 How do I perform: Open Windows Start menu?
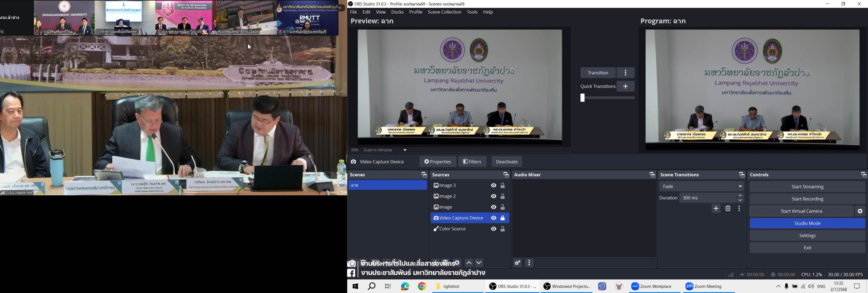tap(355, 287)
